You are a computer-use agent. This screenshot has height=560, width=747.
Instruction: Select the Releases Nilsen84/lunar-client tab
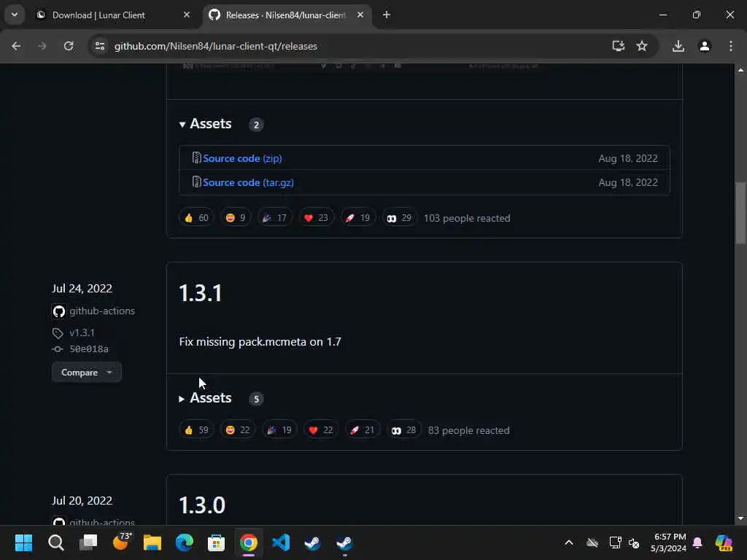(286, 15)
